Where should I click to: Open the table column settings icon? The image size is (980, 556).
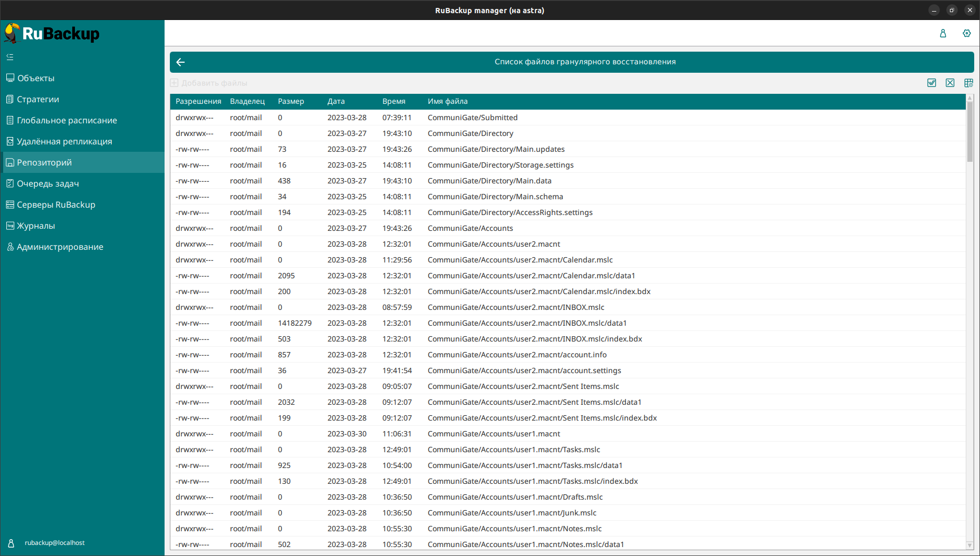968,83
